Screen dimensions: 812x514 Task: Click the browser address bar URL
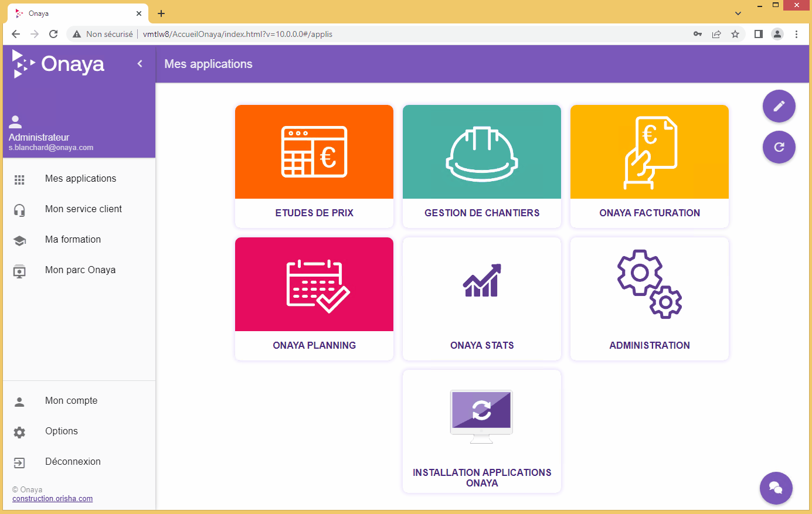237,34
